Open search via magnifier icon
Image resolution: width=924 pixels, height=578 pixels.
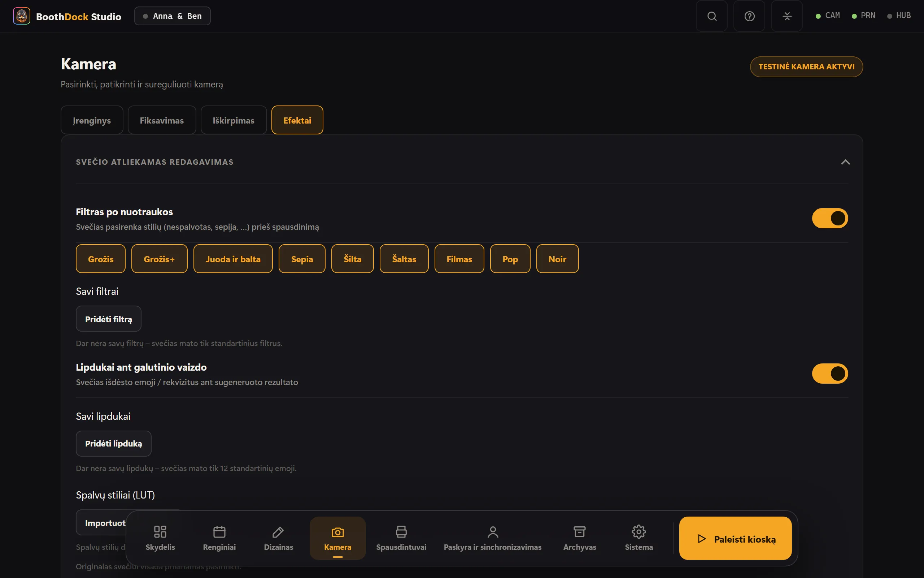pyautogui.click(x=712, y=16)
